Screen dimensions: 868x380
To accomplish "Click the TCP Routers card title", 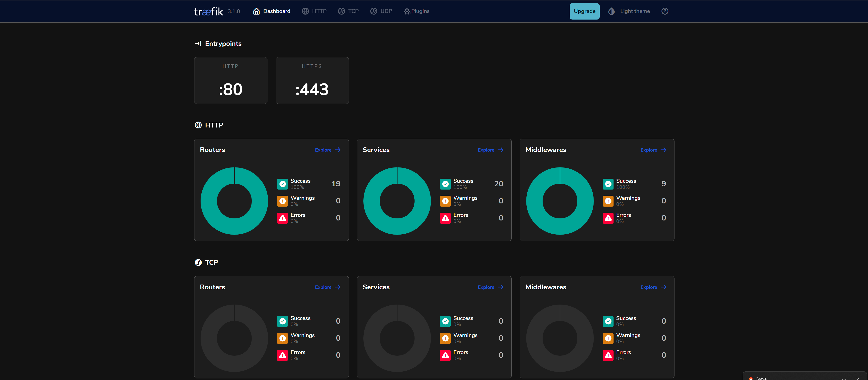I will click(x=212, y=287).
